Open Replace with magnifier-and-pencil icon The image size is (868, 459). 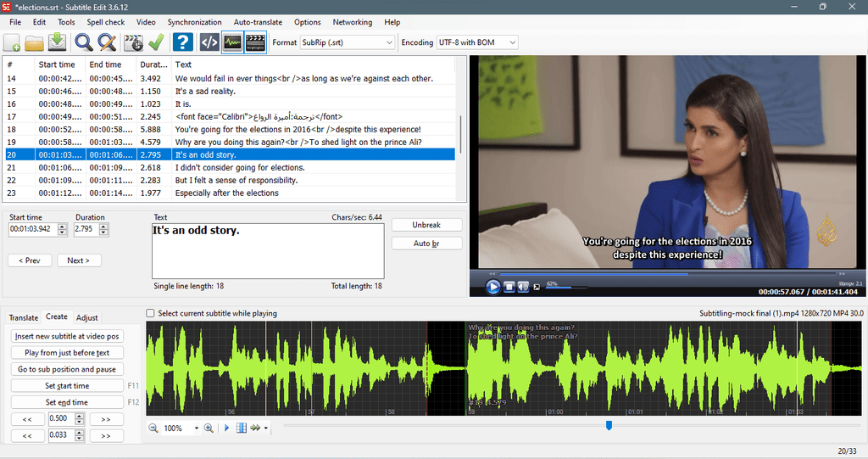coord(107,42)
